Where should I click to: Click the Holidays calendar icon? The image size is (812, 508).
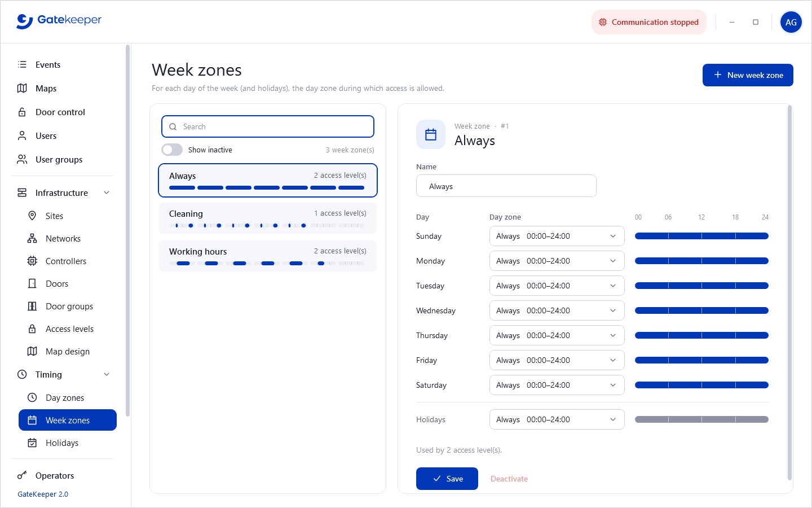tap(32, 443)
